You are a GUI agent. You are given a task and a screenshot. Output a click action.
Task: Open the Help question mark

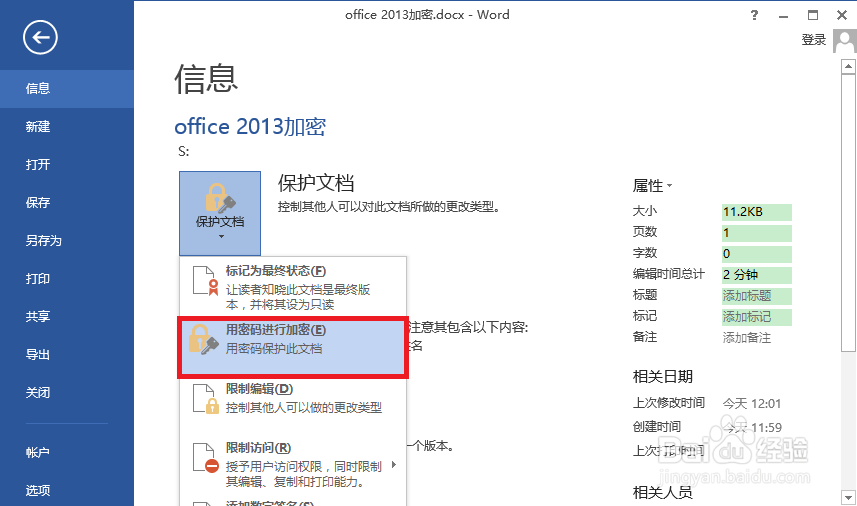pyautogui.click(x=754, y=15)
